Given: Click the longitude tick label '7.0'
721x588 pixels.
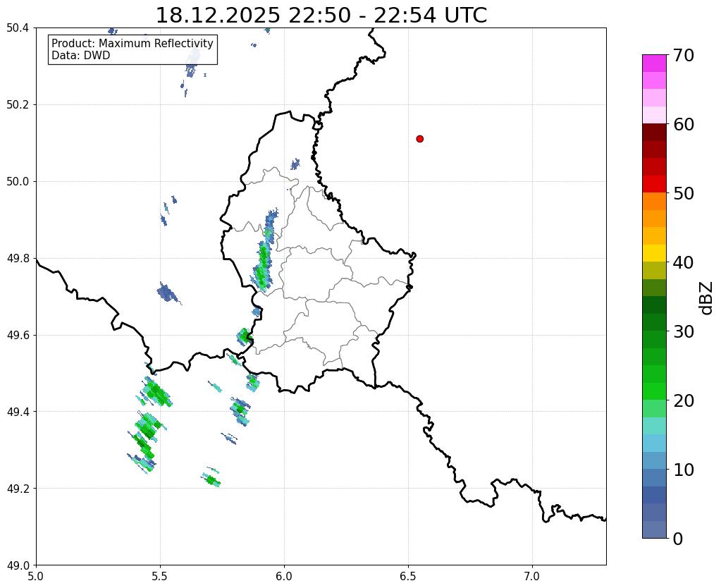Looking at the screenshot, I should [x=532, y=576].
